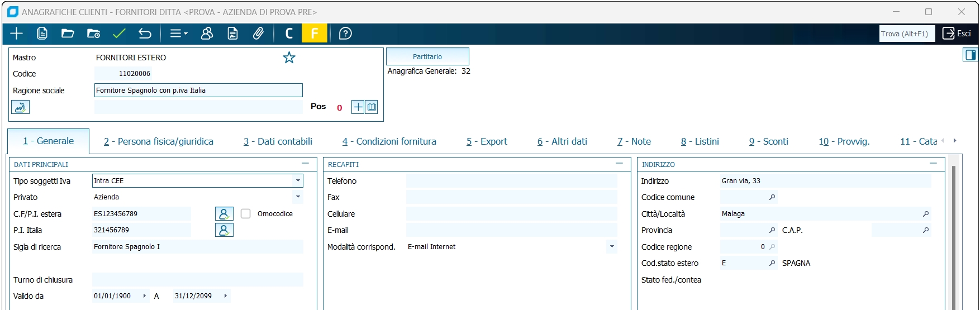
Task: Open the Modalità corrispond. dropdown
Action: [612, 246]
